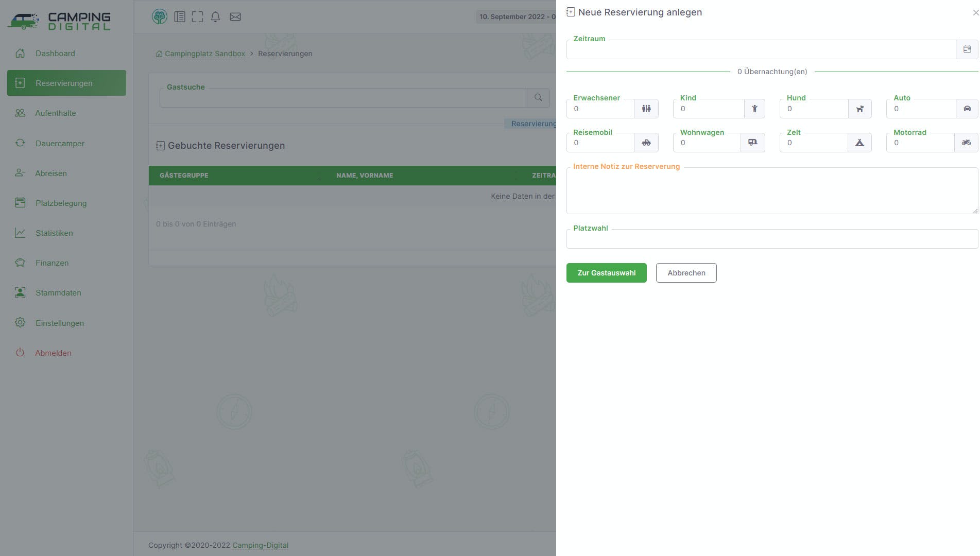Click the Erwachsener count field
The height and width of the screenshot is (556, 980).
click(x=600, y=109)
